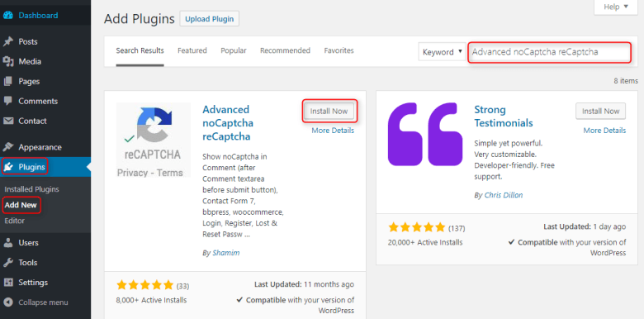Click the Appearance paintbrush icon

(x=7, y=147)
